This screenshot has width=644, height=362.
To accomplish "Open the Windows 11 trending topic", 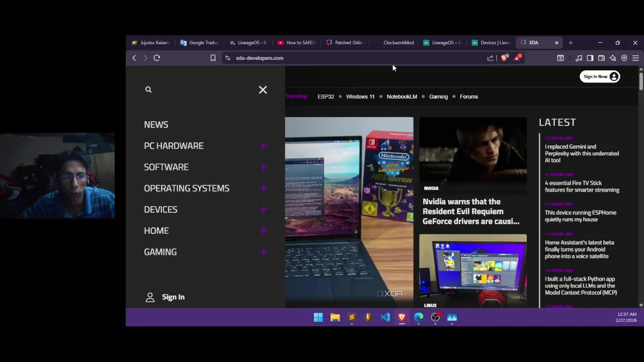I will click(360, 97).
